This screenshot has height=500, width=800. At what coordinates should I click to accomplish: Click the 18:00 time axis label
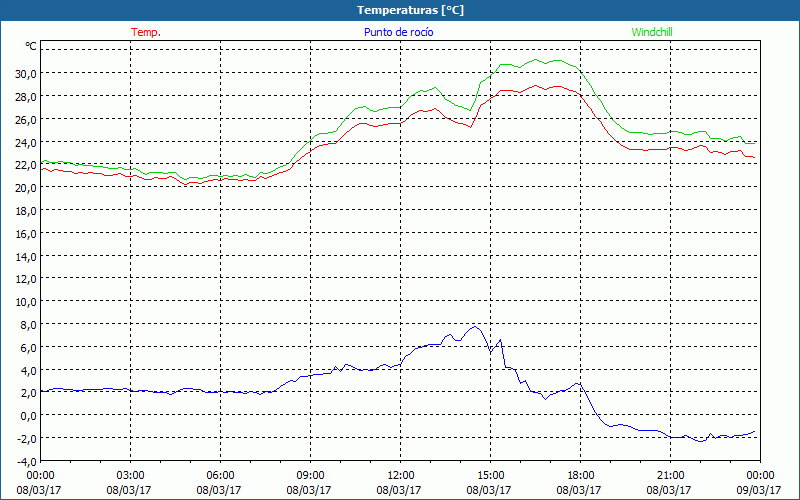click(581, 476)
